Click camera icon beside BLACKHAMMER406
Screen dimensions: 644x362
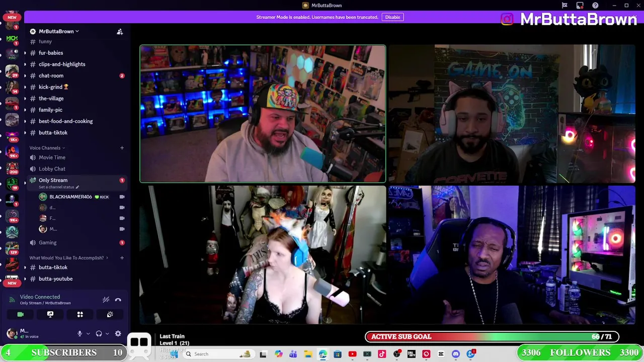[x=122, y=197]
